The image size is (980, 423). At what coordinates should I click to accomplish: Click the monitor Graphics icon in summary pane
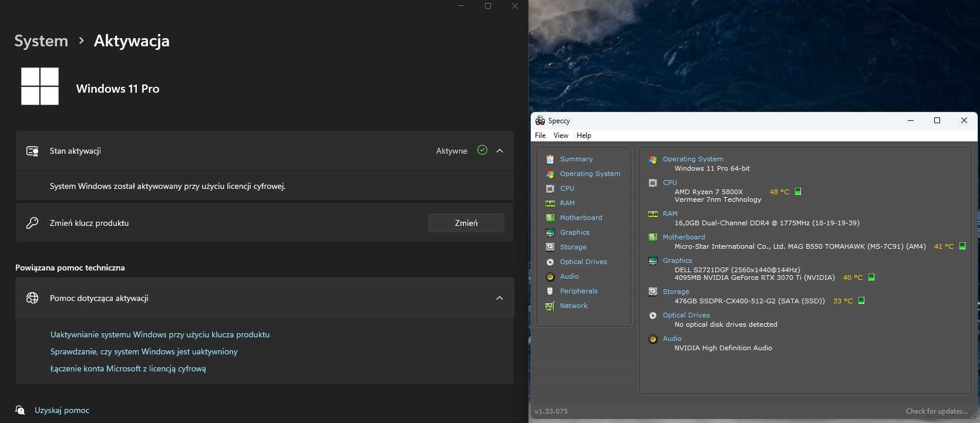coord(653,260)
